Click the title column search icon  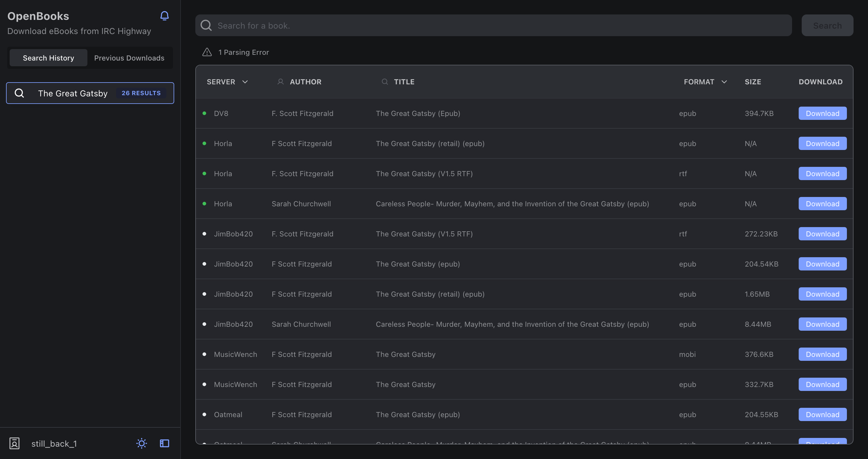coord(385,82)
